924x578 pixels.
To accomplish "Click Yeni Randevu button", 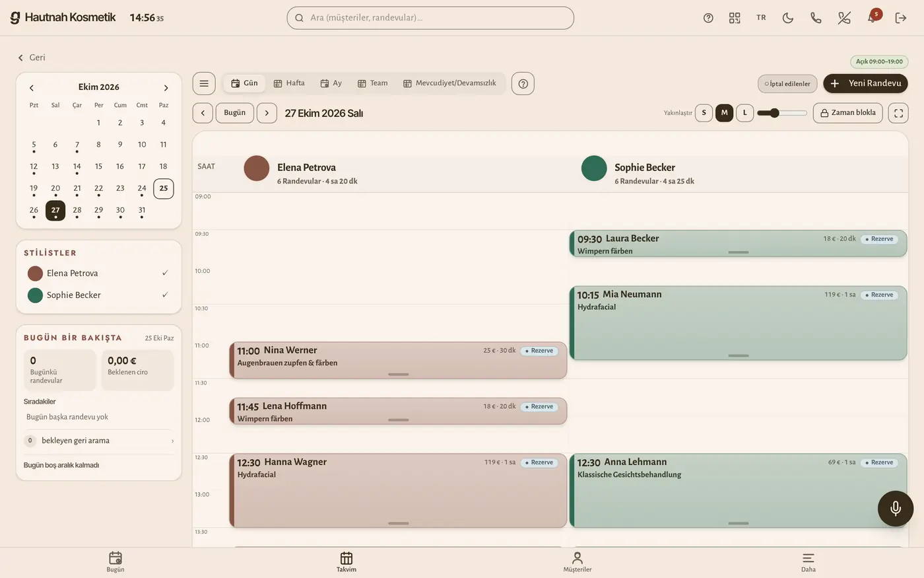I will pyautogui.click(x=865, y=83).
